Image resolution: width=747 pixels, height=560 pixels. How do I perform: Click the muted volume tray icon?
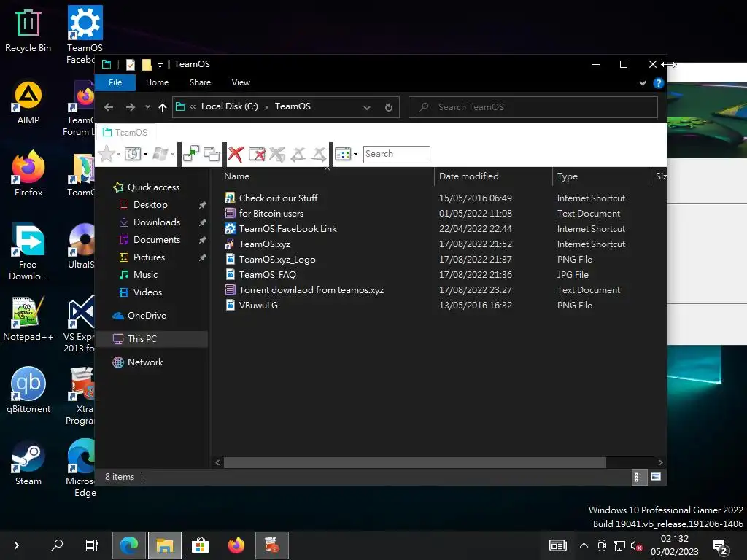[x=636, y=545]
